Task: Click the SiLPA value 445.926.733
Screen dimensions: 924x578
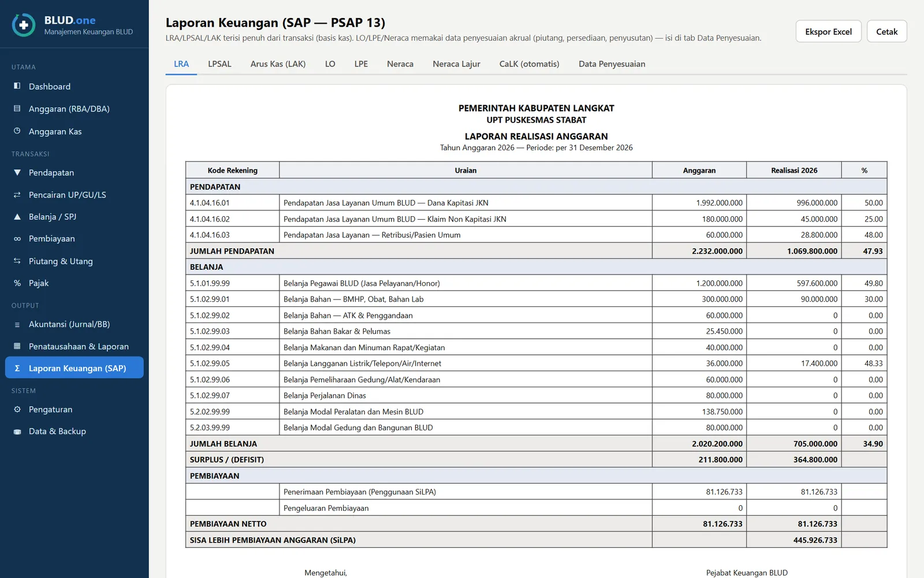Action: coord(815,540)
